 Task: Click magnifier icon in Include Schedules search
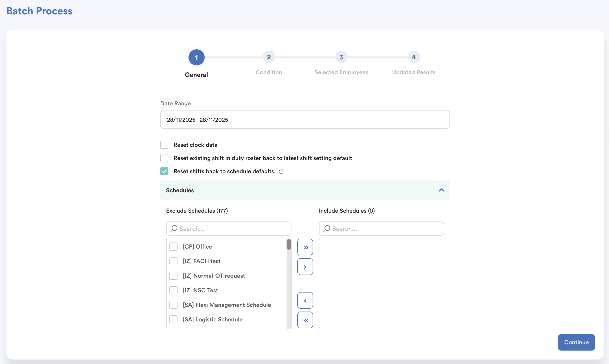[326, 229]
